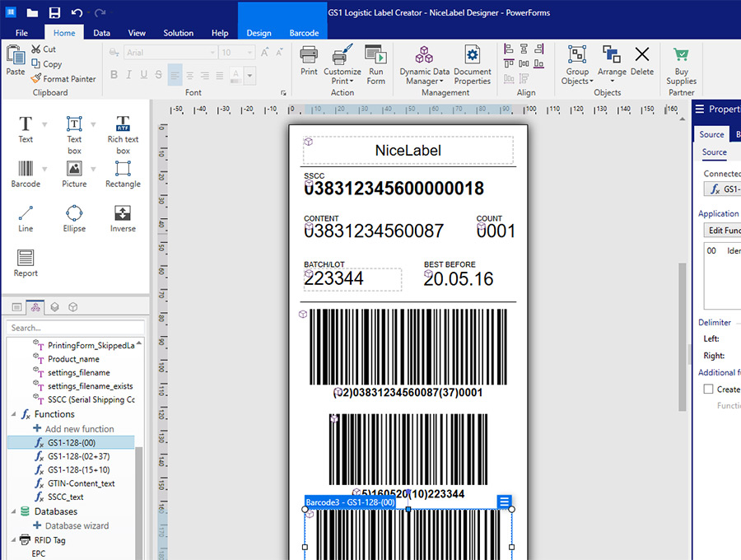Screen dimensions: 741x560
Task: Click the Search field in explorer
Action: [x=75, y=328]
